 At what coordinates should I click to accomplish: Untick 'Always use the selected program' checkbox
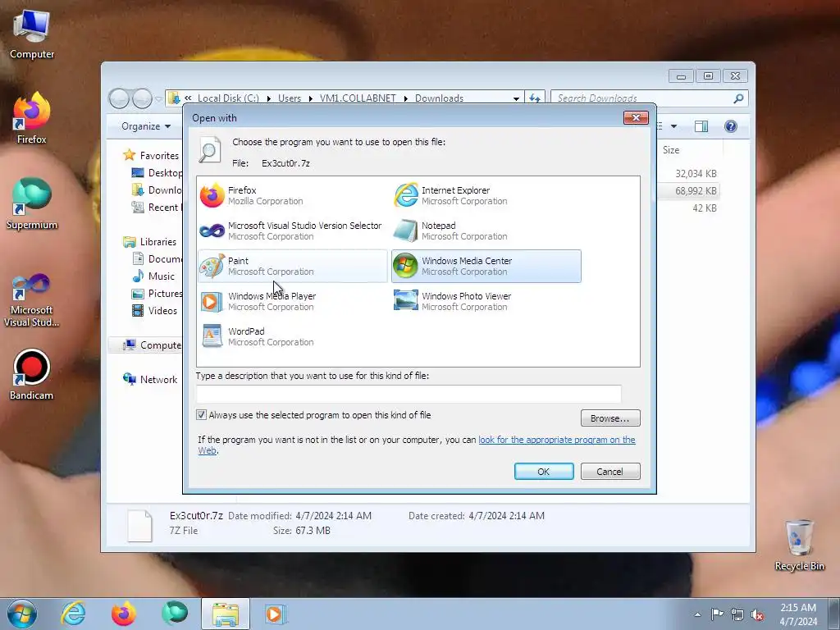(202, 414)
